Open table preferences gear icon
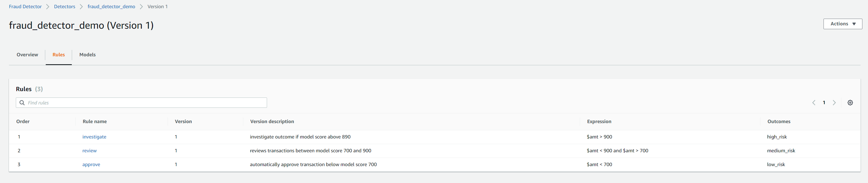This screenshot has height=183, width=868. click(x=850, y=103)
